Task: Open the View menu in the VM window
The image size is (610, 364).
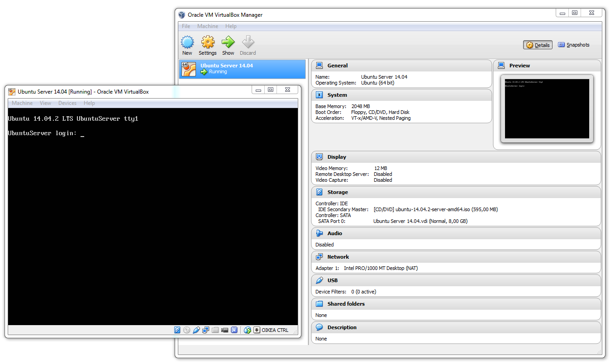Action: [x=46, y=103]
